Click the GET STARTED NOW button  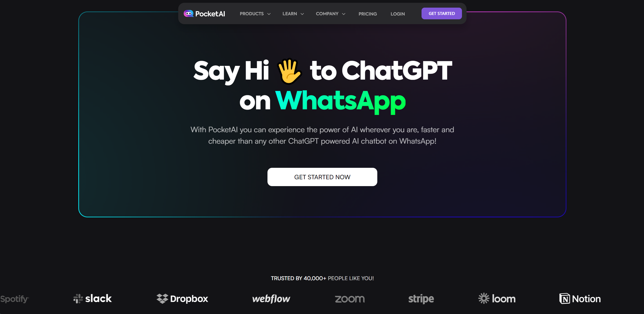(322, 177)
